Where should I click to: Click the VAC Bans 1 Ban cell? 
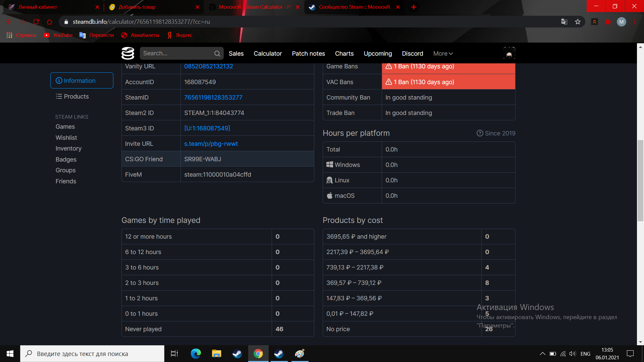coord(448,82)
